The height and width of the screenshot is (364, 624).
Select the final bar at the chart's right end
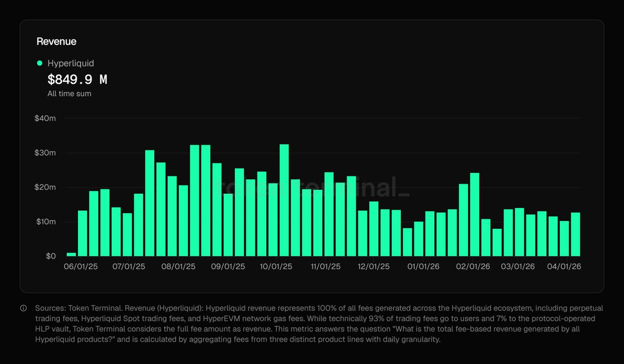coord(576,235)
